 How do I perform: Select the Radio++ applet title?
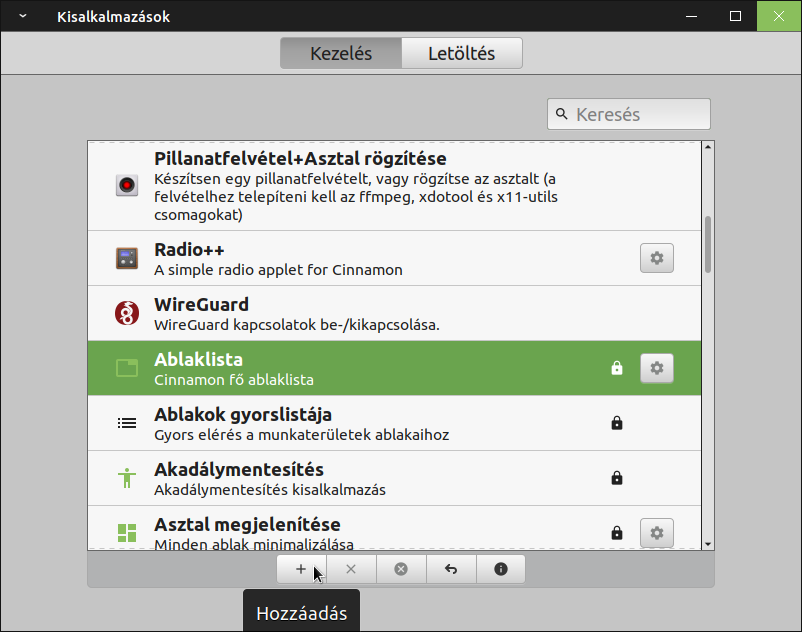pyautogui.click(x=189, y=250)
